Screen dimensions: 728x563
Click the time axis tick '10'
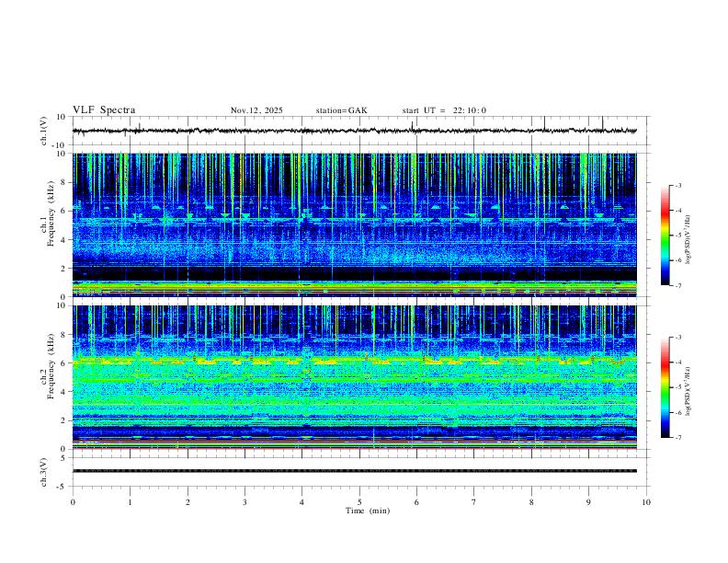click(x=646, y=502)
